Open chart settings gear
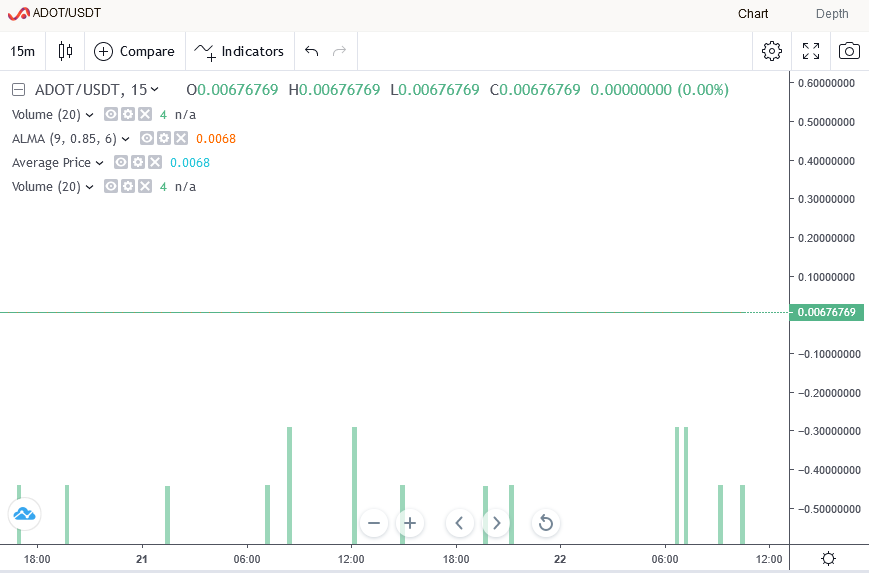Image resolution: width=869 pixels, height=573 pixels. (771, 51)
